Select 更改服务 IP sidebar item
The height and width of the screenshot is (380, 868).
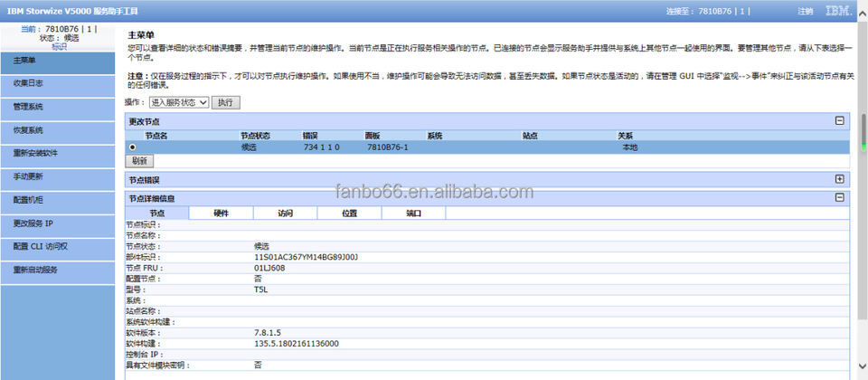click(58, 223)
